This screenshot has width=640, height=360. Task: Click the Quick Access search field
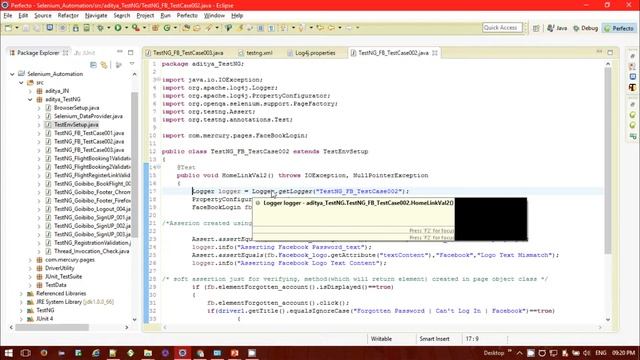click(x=502, y=28)
